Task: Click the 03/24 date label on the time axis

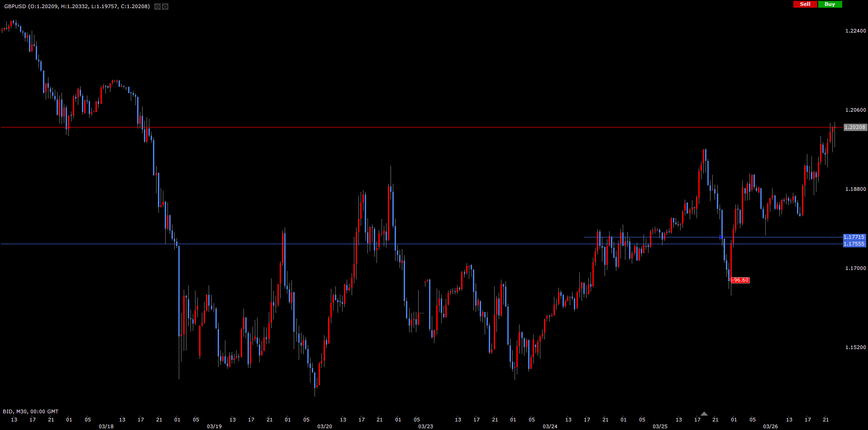Action: pyautogui.click(x=550, y=426)
